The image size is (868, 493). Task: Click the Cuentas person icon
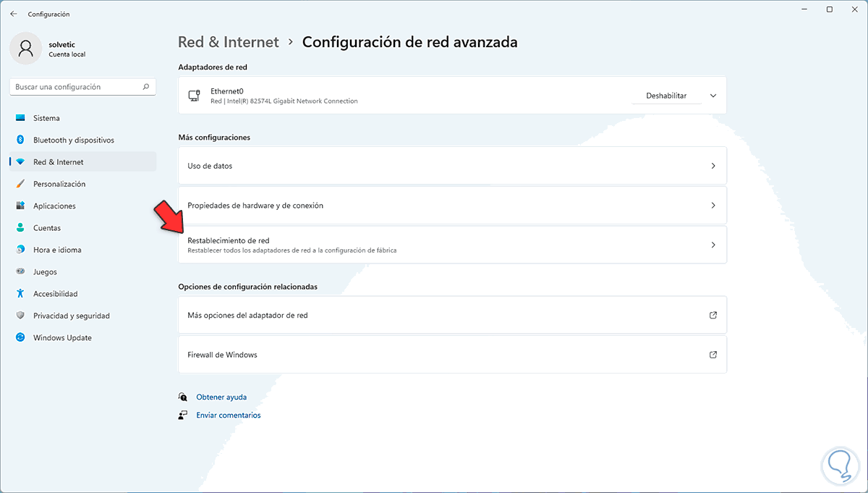(20, 228)
